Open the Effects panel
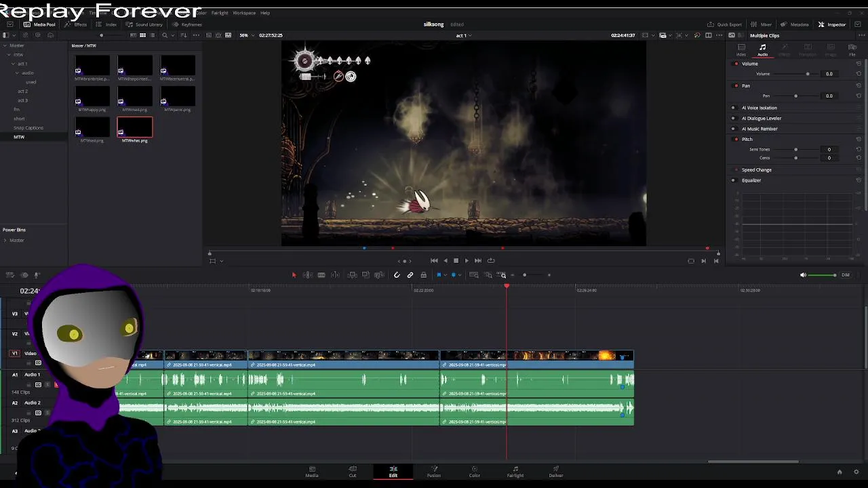Viewport: 868px width, 488px height. (76, 24)
